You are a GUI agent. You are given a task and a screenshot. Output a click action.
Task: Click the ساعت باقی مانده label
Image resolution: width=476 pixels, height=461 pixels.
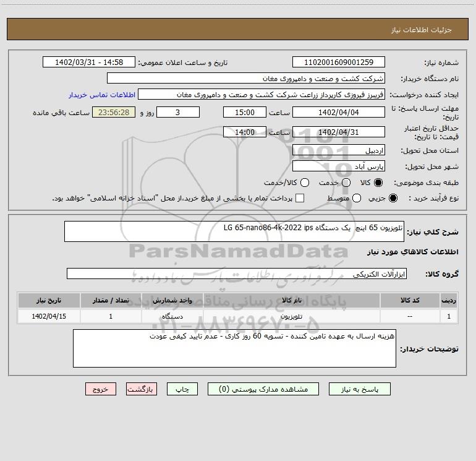[x=61, y=113]
